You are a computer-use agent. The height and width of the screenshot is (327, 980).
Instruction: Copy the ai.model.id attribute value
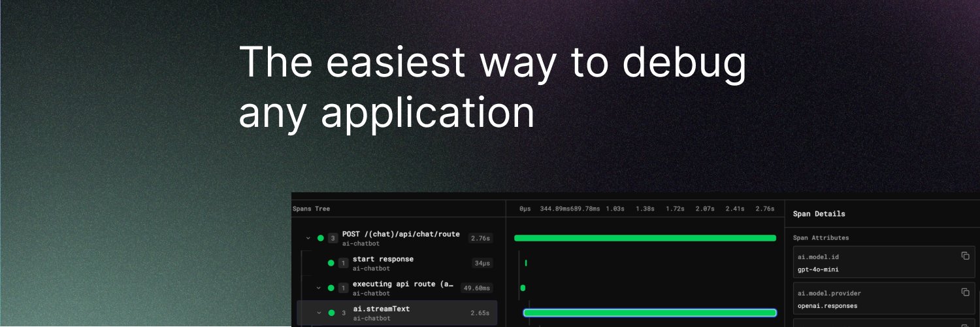point(965,256)
